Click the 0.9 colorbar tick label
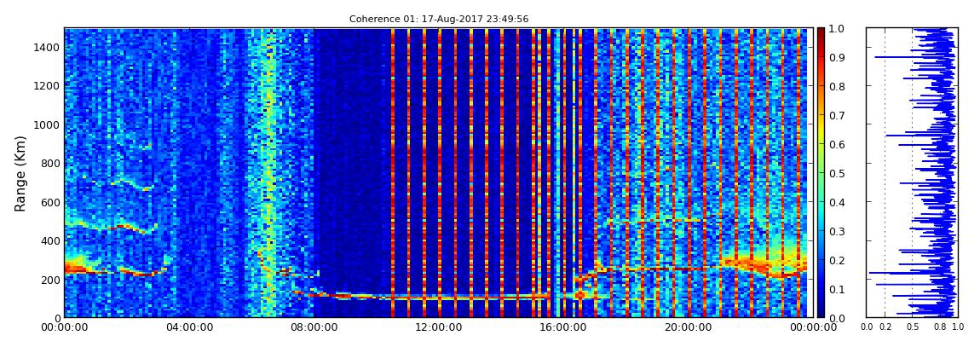The height and width of the screenshot is (347, 980). (839, 57)
